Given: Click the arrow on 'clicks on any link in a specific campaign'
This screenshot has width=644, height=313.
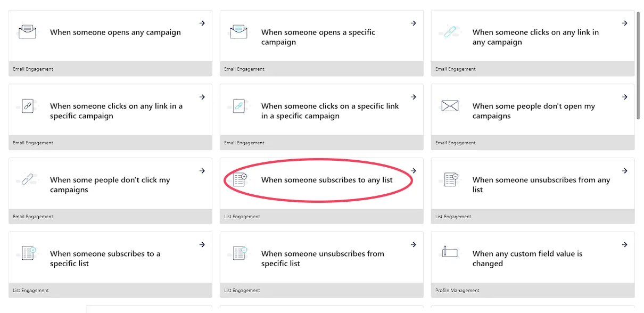Looking at the screenshot, I should click(x=202, y=97).
